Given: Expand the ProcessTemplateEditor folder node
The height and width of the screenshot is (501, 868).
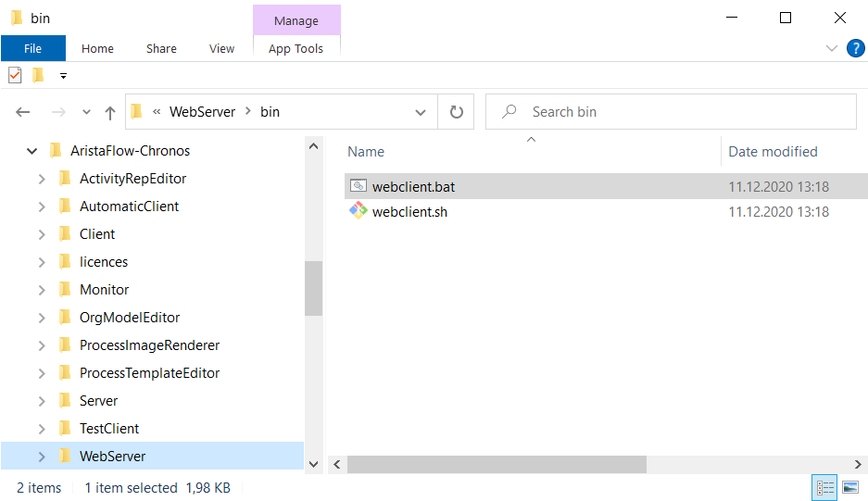Looking at the screenshot, I should [x=42, y=373].
